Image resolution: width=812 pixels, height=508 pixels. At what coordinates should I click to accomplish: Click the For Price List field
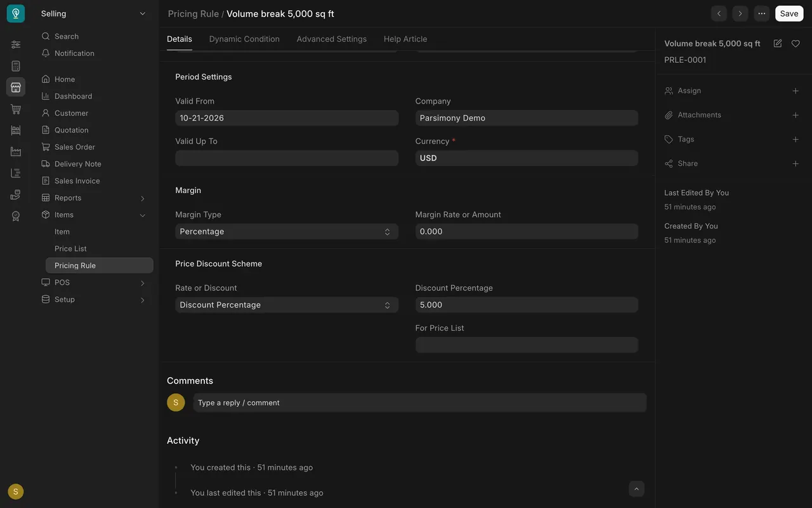pos(527,345)
